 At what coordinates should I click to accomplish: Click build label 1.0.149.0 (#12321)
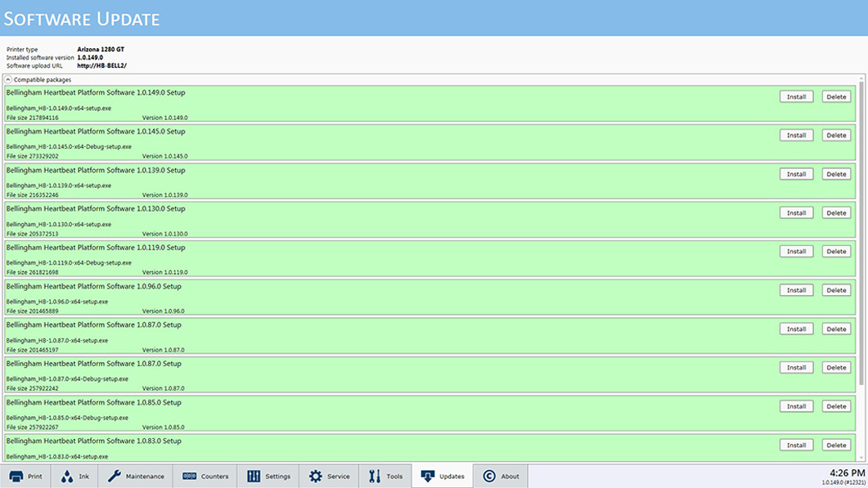(843, 483)
